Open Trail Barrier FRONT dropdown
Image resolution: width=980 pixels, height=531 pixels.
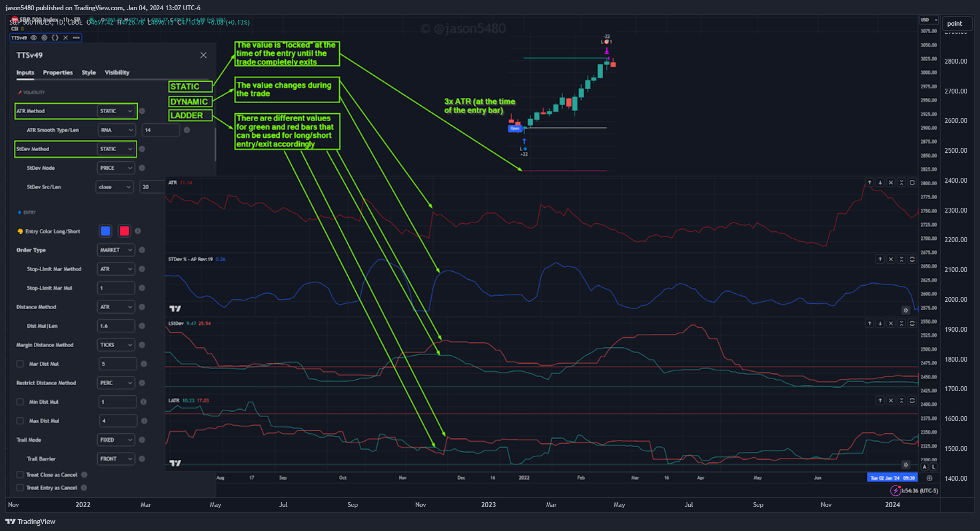coord(115,459)
